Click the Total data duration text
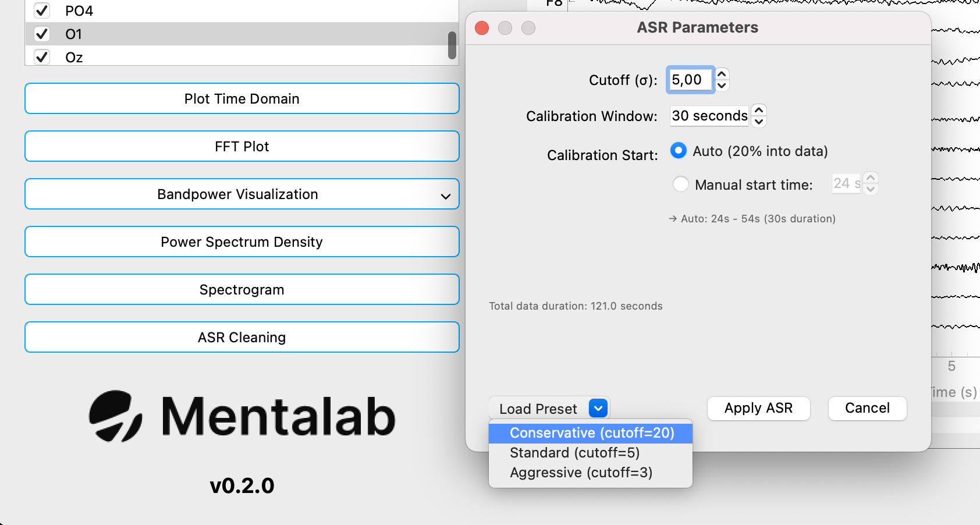The width and height of the screenshot is (980, 525). point(576,306)
